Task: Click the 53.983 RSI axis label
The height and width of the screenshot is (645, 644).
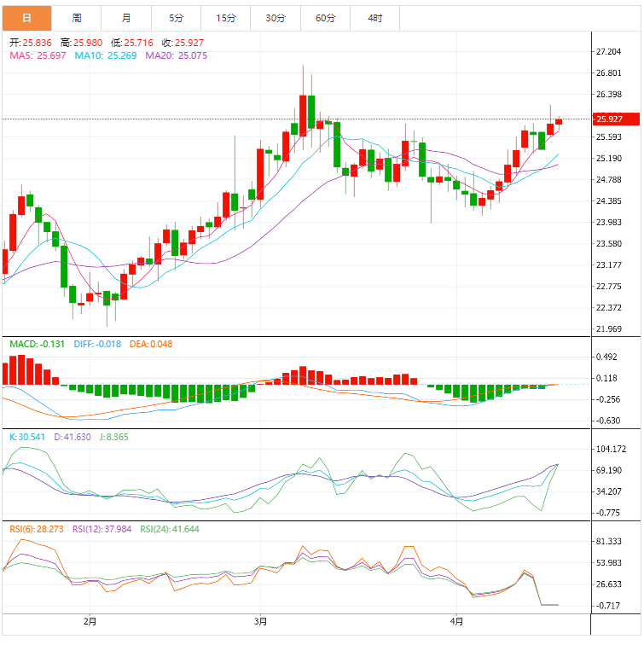Action: tap(609, 563)
